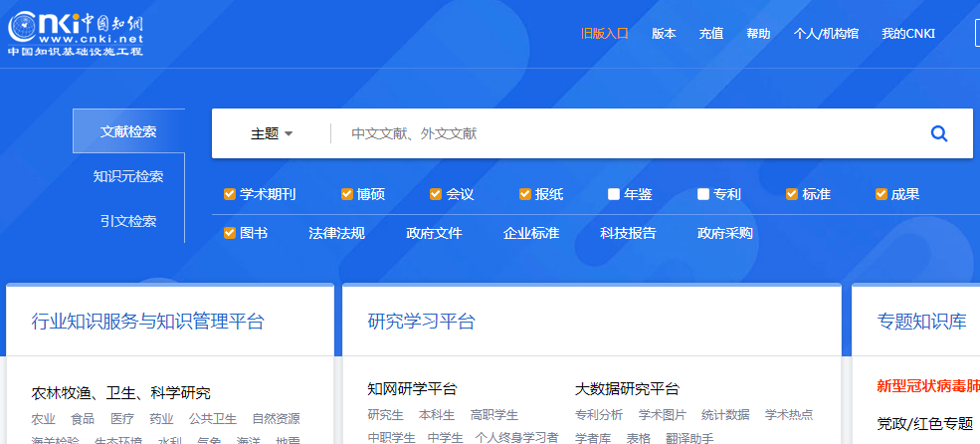This screenshot has height=444, width=980.
Task: Open the 专题知识库 heading
Action: [922, 323]
